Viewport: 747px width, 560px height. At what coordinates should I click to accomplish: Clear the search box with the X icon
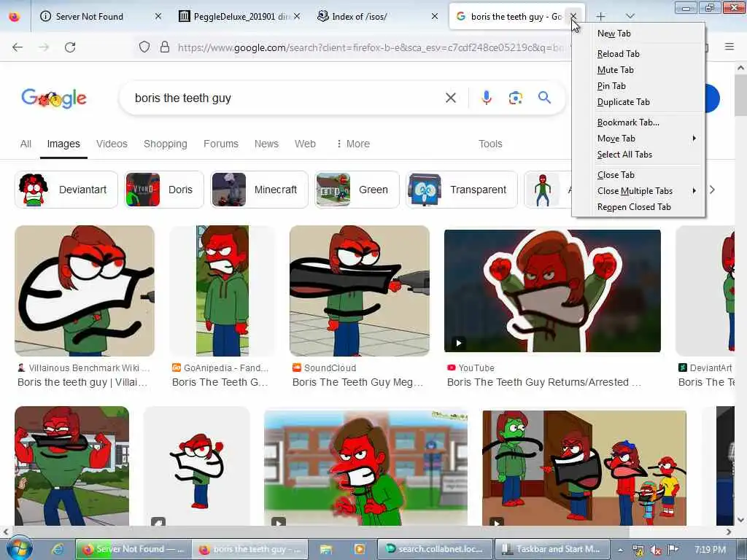pos(451,98)
